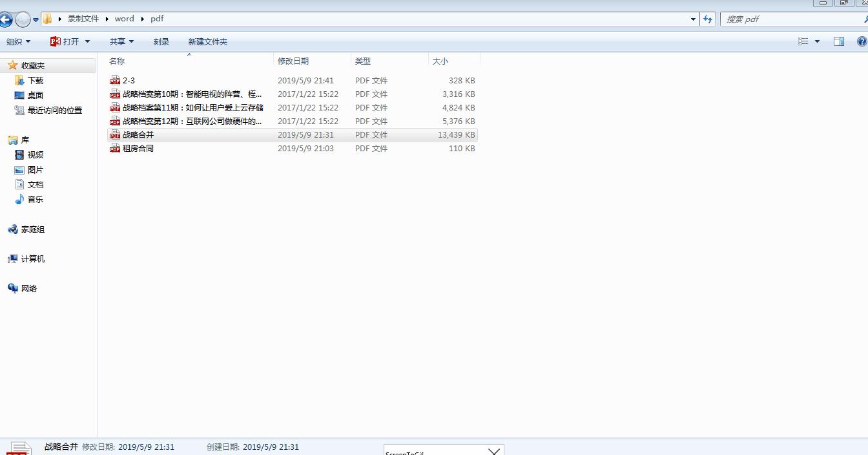Expand the ScreenToGif window chevron
Image resolution: width=868 pixels, height=455 pixels.
[x=494, y=450]
